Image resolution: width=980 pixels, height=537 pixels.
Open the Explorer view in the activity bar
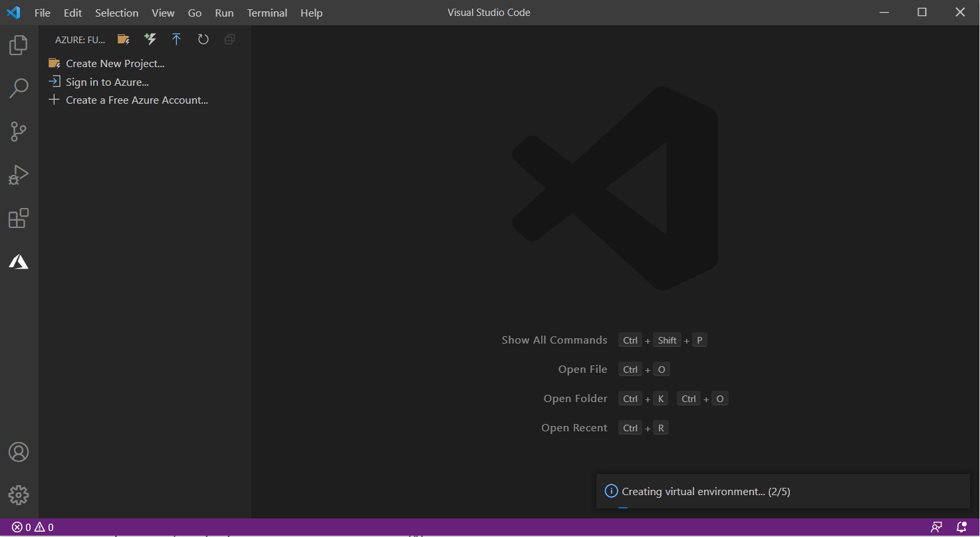(19, 45)
